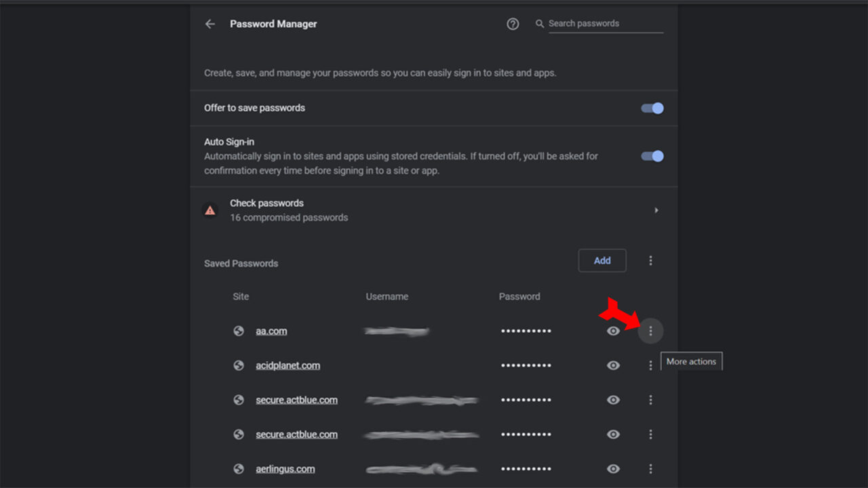Disable Auto Sign-in

click(651, 156)
